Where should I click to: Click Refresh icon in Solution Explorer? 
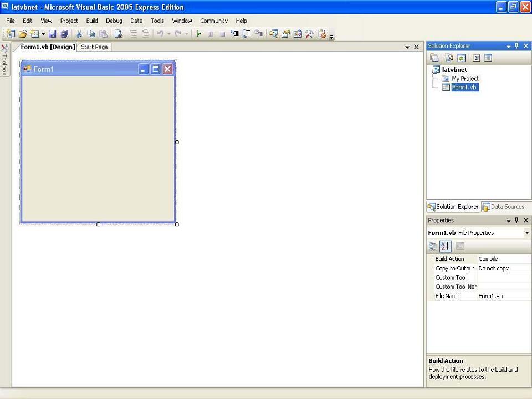461,58
